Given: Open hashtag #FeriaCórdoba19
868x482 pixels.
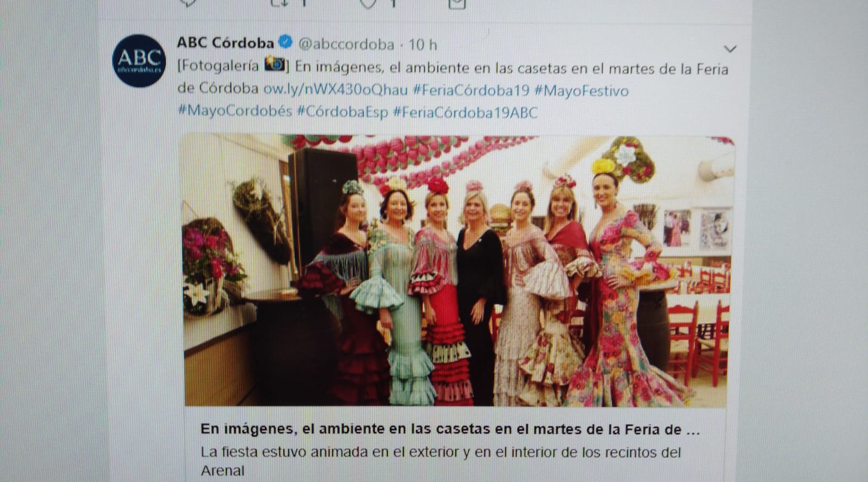Looking at the screenshot, I should pos(471,90).
